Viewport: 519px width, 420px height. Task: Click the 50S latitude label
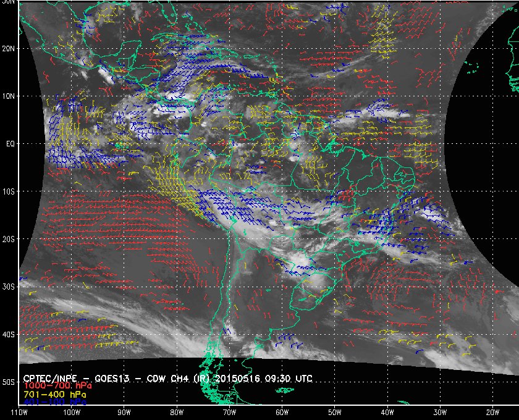tap(8, 382)
